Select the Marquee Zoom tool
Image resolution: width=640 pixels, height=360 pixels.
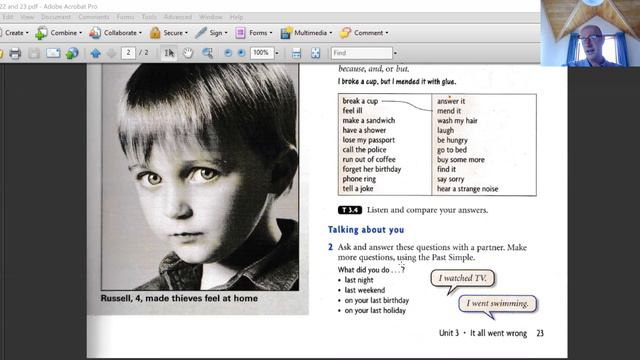point(207,53)
